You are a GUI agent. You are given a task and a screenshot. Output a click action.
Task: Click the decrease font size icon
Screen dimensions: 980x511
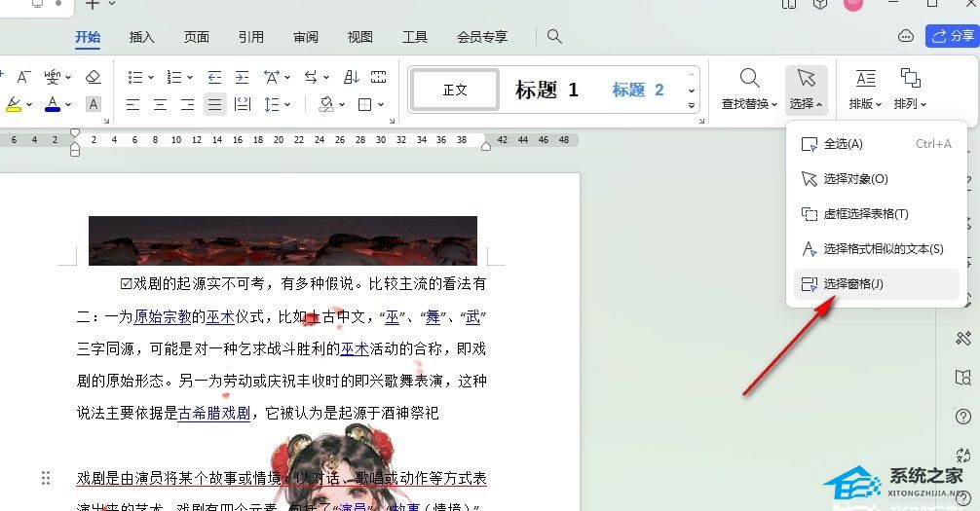(23, 77)
